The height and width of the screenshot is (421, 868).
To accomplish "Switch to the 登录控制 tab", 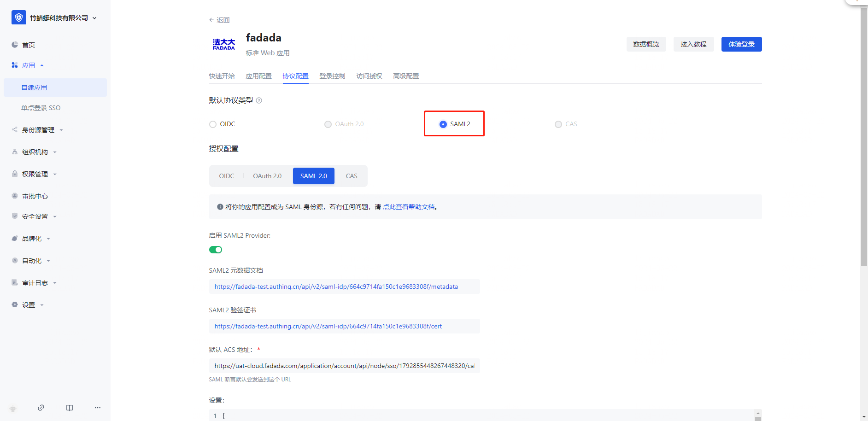I will point(333,76).
